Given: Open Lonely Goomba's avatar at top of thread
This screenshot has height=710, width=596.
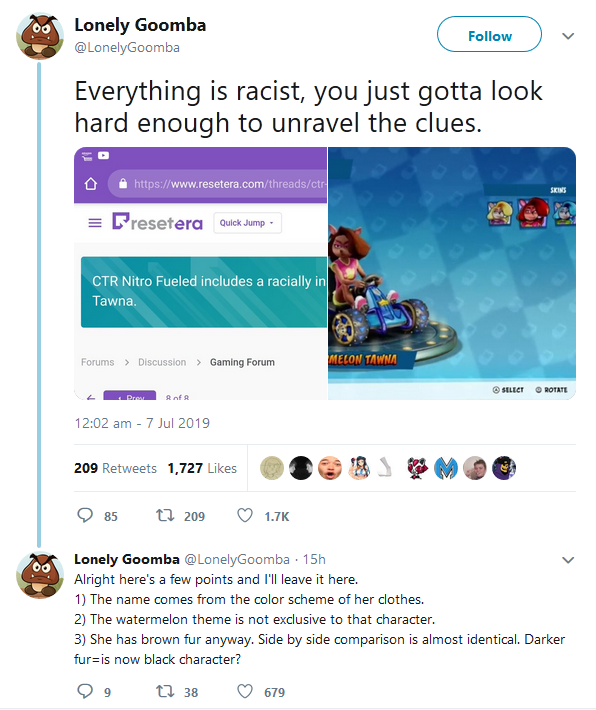Looking at the screenshot, I should coord(40,36).
